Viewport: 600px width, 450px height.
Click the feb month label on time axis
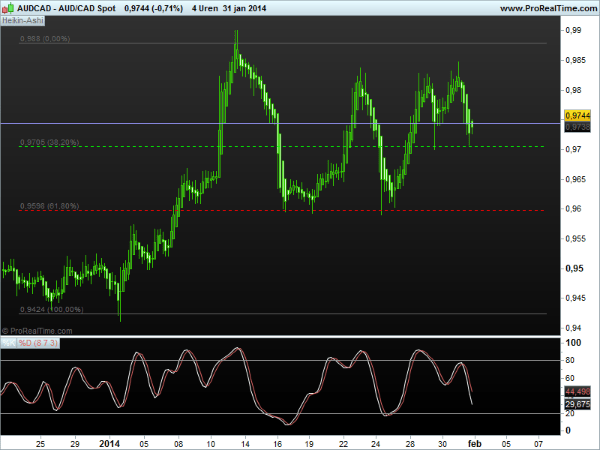click(x=474, y=444)
